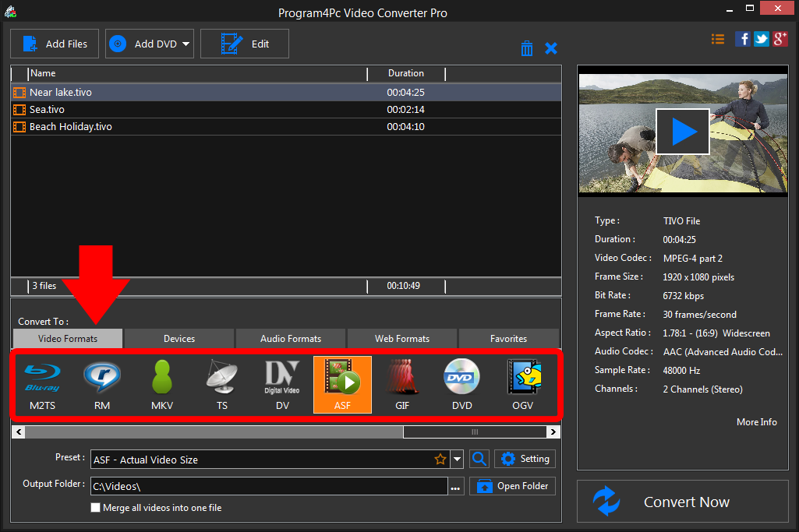Open the orange list menu icon
799x532 pixels.
point(718,39)
